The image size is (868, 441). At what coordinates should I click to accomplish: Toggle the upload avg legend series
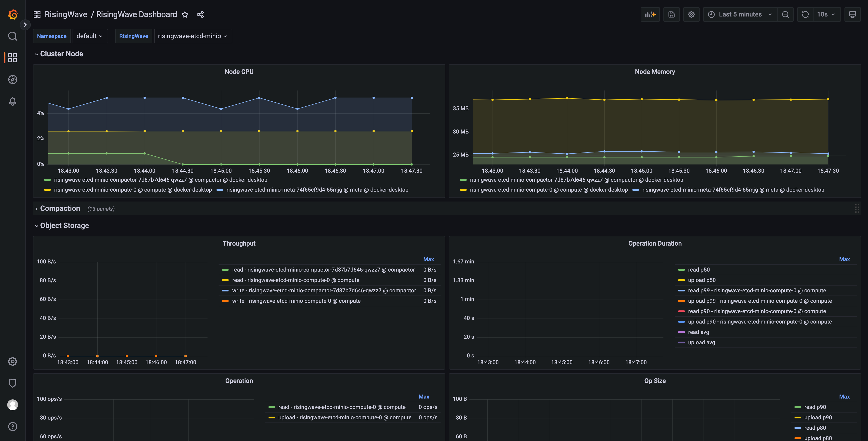(701, 342)
